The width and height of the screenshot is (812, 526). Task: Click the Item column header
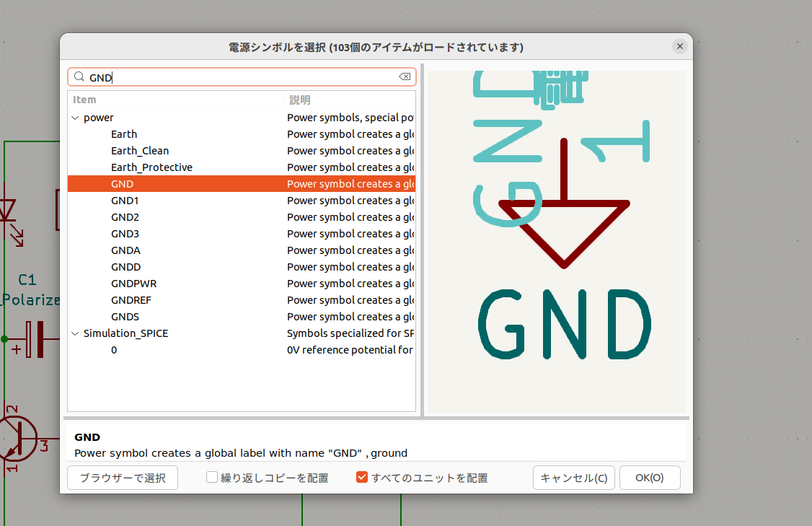[85, 100]
